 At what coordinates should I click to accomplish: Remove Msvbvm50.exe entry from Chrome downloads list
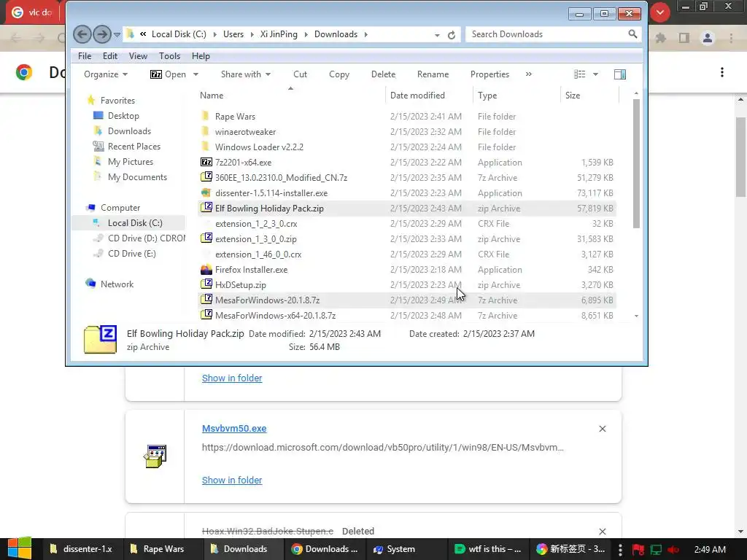tap(602, 429)
